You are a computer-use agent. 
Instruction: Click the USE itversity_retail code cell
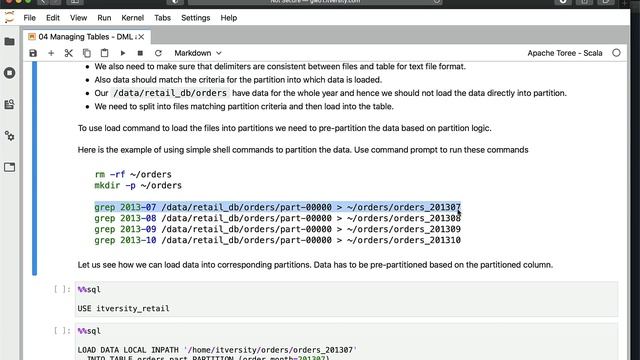[346, 299]
